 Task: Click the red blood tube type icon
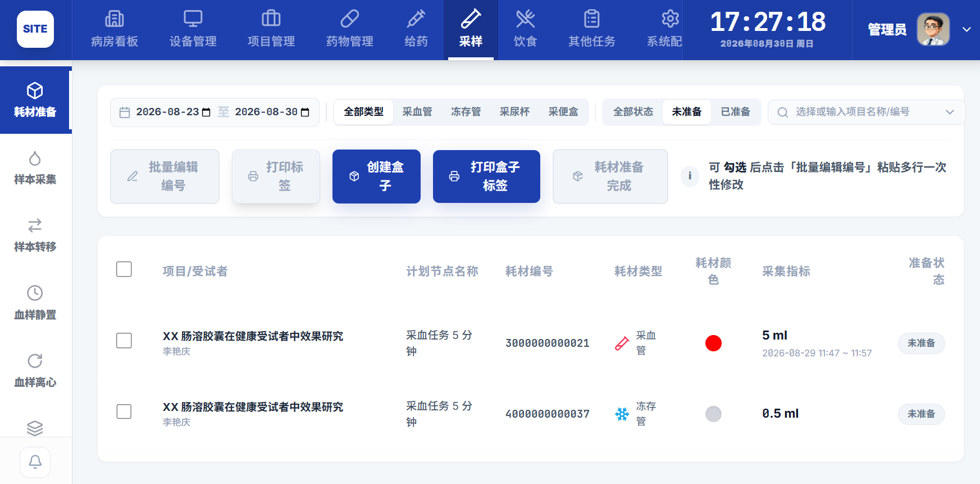click(x=622, y=343)
